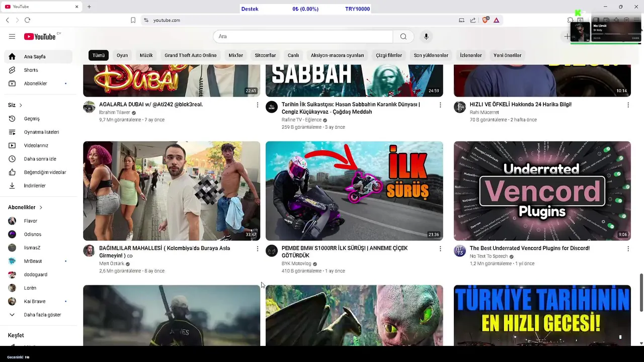Open the extensions puzzle icon

[x=570, y=20]
